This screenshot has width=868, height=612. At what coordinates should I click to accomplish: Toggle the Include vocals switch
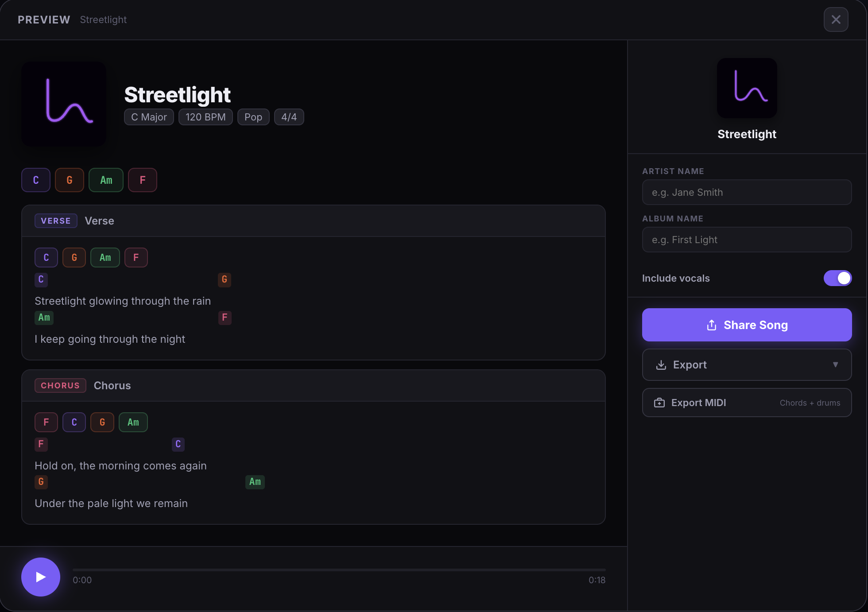[x=837, y=278]
